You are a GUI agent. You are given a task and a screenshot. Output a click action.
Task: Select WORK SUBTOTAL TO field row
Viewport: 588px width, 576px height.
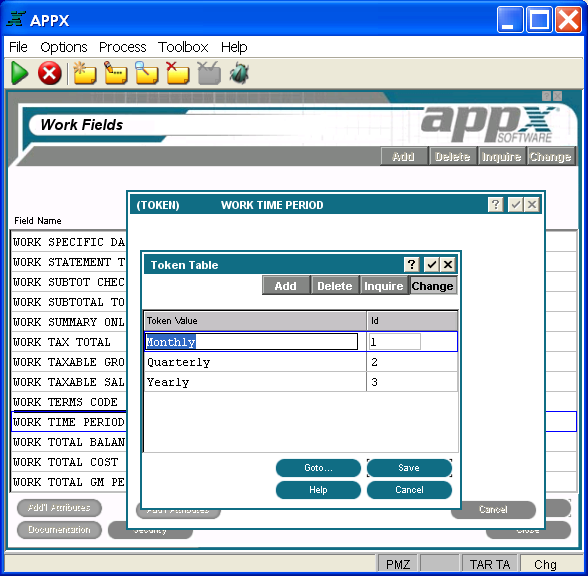[69, 302]
